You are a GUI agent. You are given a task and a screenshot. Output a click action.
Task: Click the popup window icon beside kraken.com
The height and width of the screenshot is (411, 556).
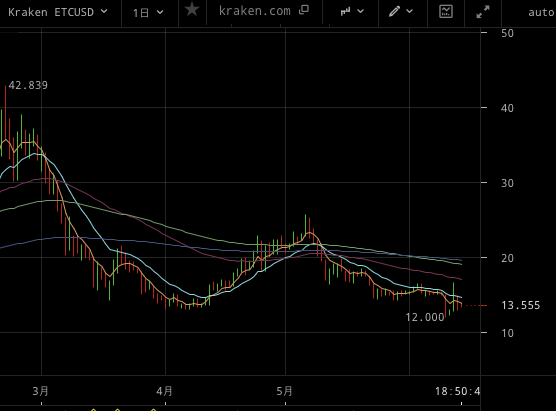click(x=304, y=10)
